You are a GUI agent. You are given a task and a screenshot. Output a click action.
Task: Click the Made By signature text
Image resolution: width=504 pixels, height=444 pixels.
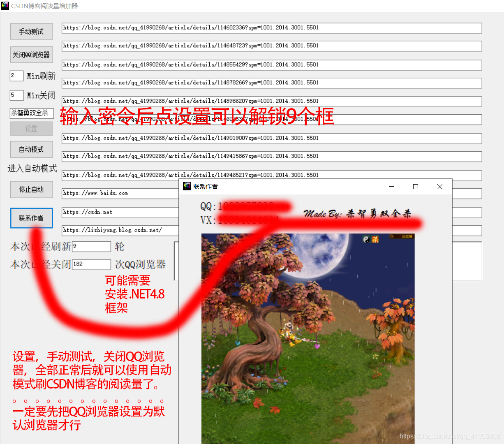pos(357,213)
